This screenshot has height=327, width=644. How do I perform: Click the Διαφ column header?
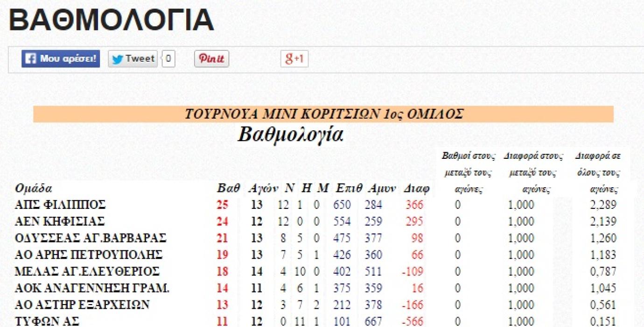click(x=416, y=188)
